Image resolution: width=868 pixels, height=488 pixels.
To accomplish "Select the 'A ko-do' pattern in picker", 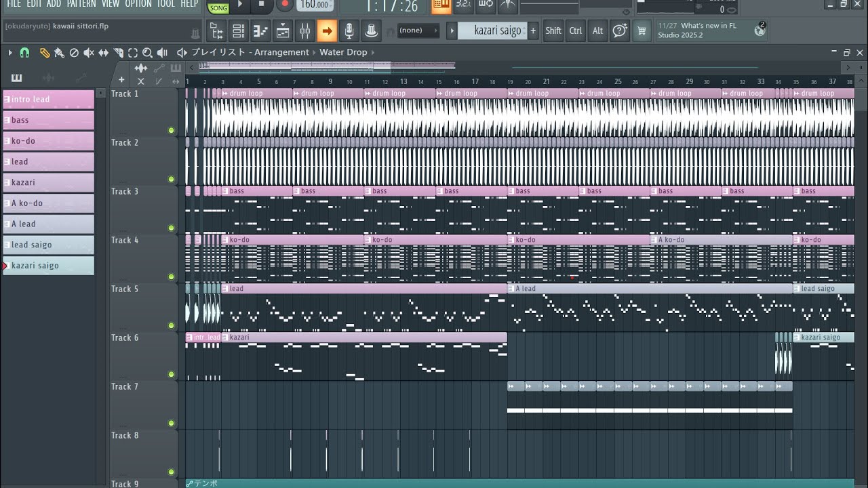I will (x=48, y=203).
